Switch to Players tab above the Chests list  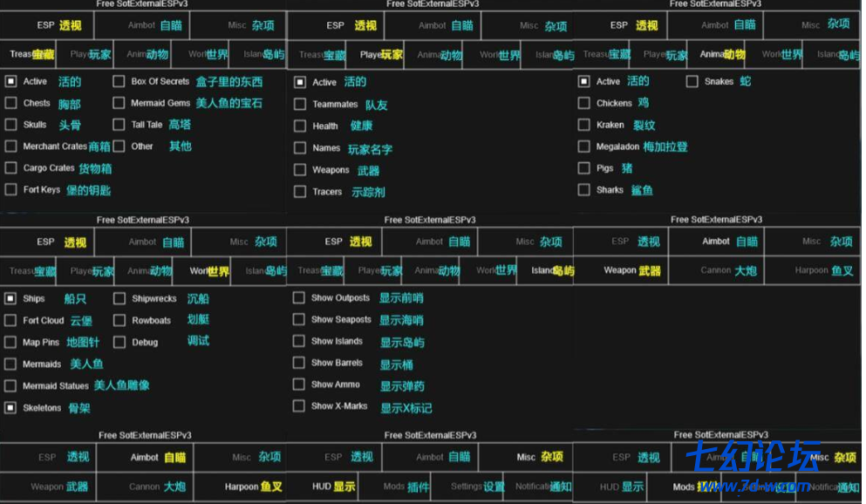(86, 54)
